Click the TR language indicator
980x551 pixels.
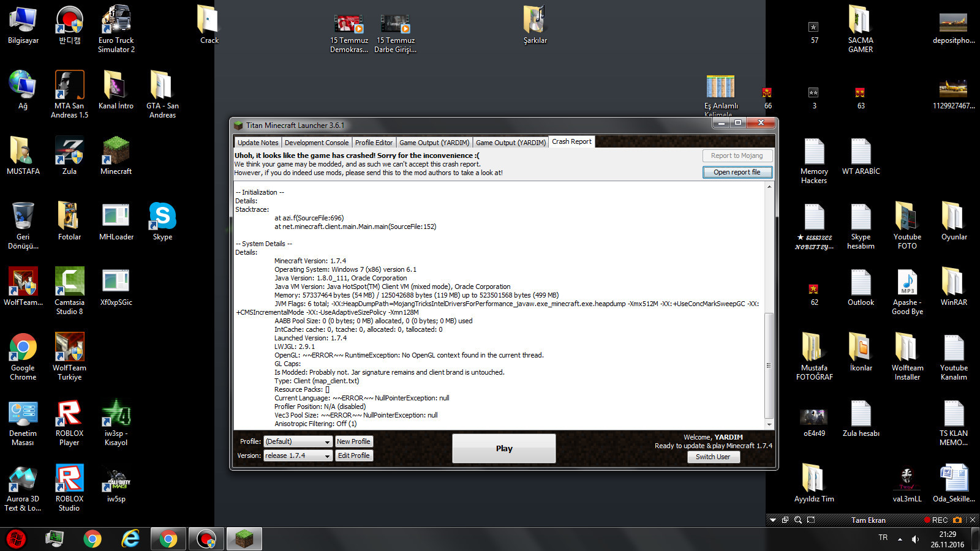pos(883,538)
